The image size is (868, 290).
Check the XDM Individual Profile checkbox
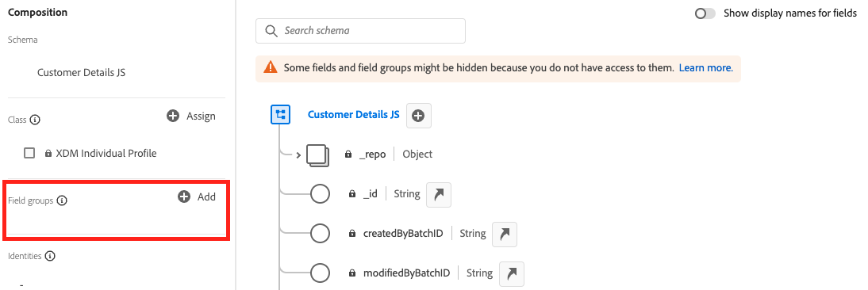(x=29, y=153)
